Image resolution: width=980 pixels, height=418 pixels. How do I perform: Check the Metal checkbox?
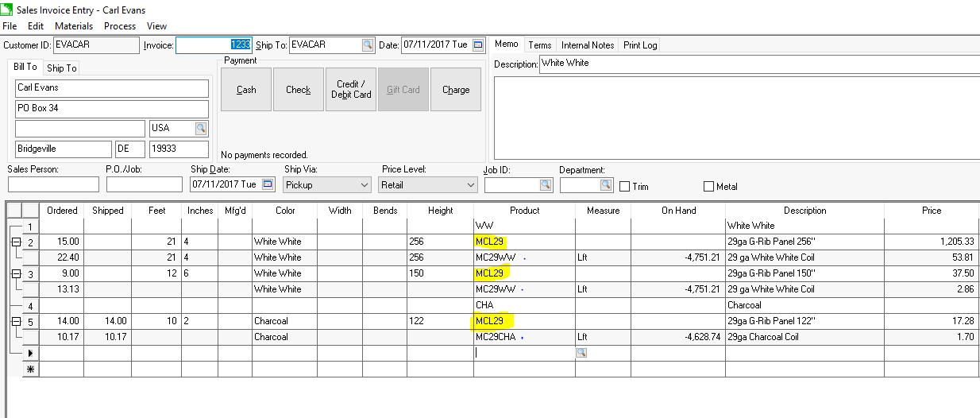click(708, 187)
